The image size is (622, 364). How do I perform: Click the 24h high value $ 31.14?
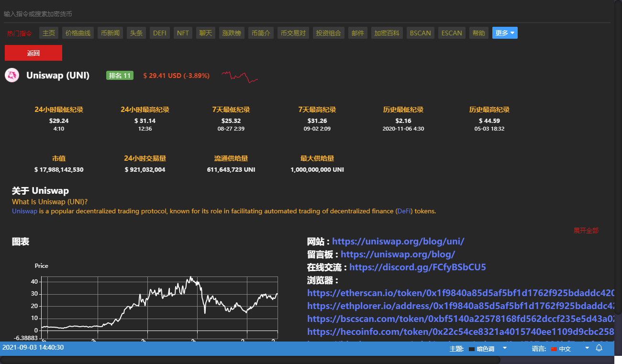[x=145, y=121]
